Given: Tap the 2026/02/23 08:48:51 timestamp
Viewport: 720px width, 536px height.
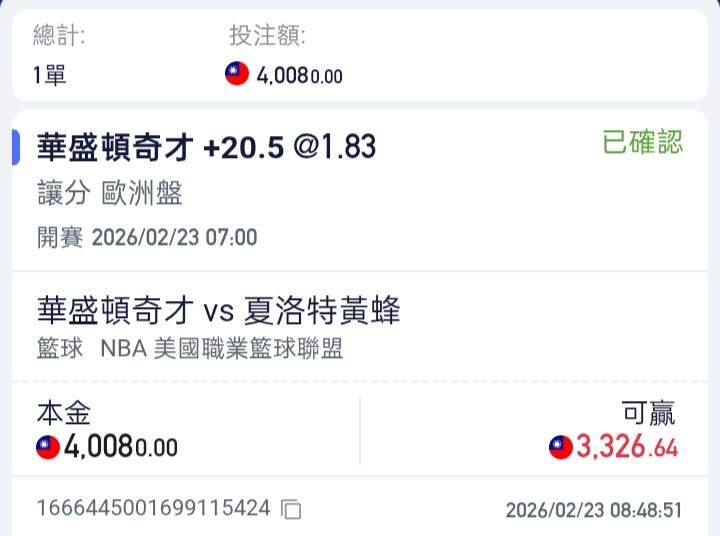Looking at the screenshot, I should [x=593, y=510].
